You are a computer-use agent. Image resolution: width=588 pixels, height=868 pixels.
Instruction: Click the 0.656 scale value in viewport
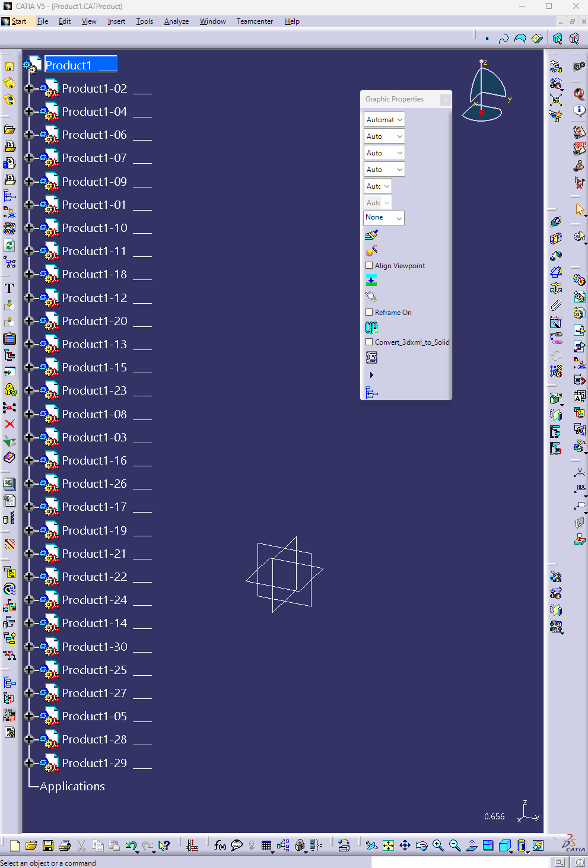pos(494,816)
